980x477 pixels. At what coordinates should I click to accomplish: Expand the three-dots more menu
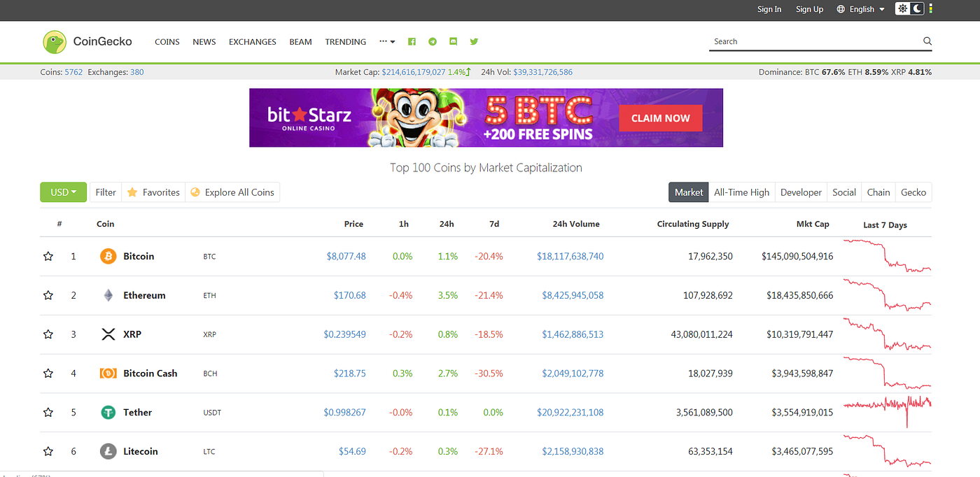[x=387, y=42]
